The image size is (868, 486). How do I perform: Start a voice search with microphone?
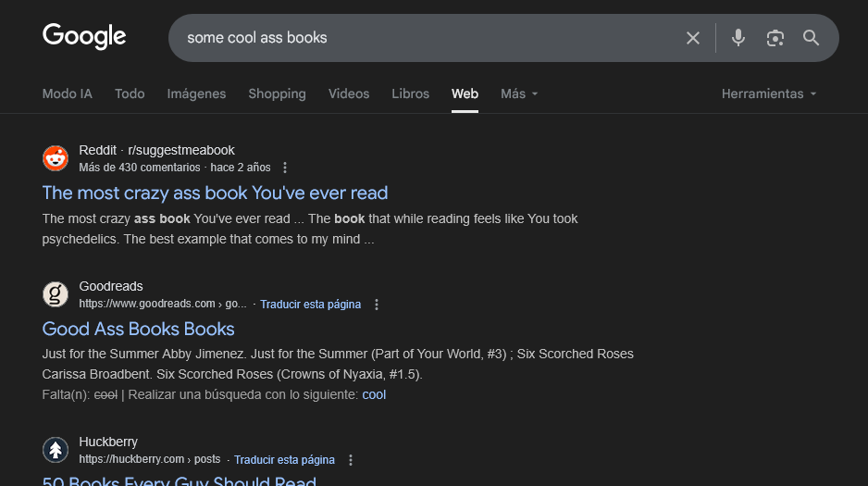coord(738,38)
